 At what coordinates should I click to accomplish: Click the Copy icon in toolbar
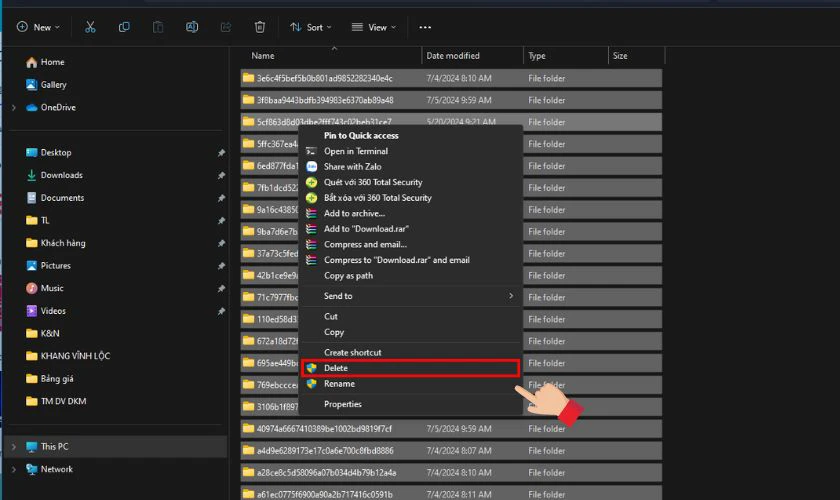124,27
